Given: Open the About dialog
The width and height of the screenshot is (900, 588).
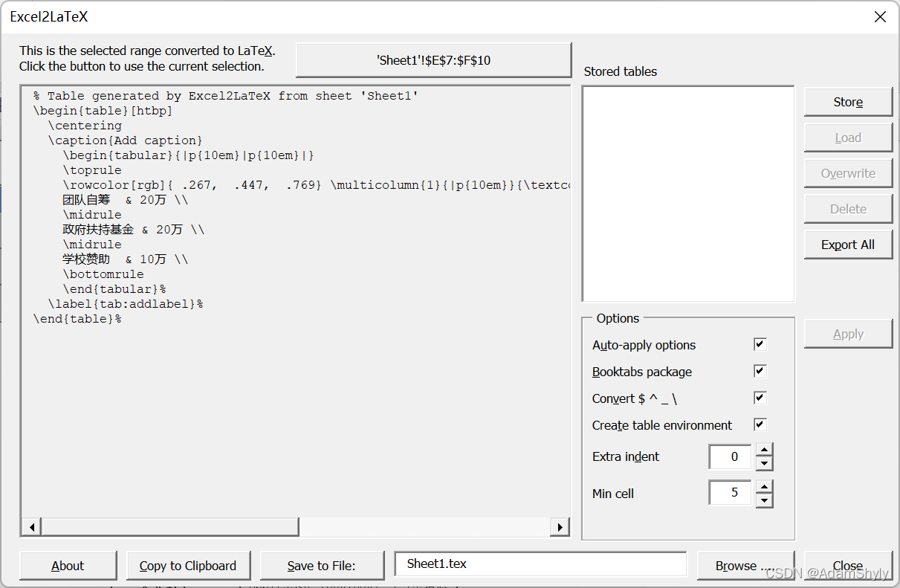Looking at the screenshot, I should point(68,566).
